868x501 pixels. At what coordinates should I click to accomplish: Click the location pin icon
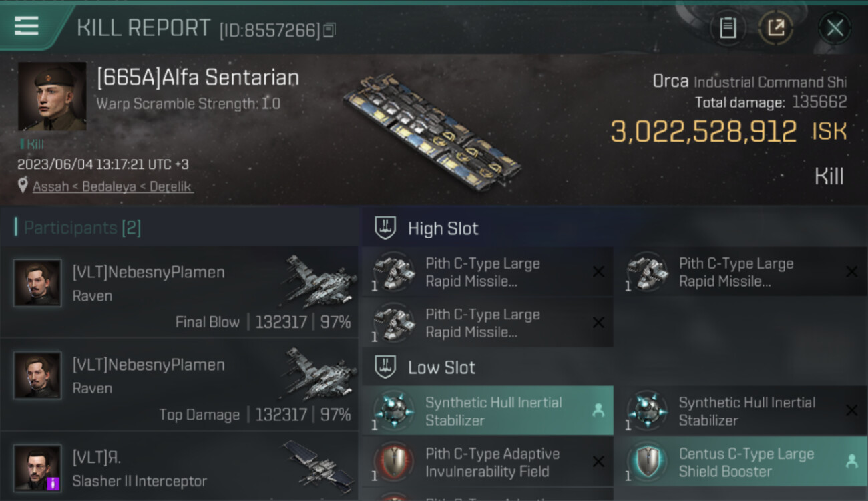click(x=24, y=186)
